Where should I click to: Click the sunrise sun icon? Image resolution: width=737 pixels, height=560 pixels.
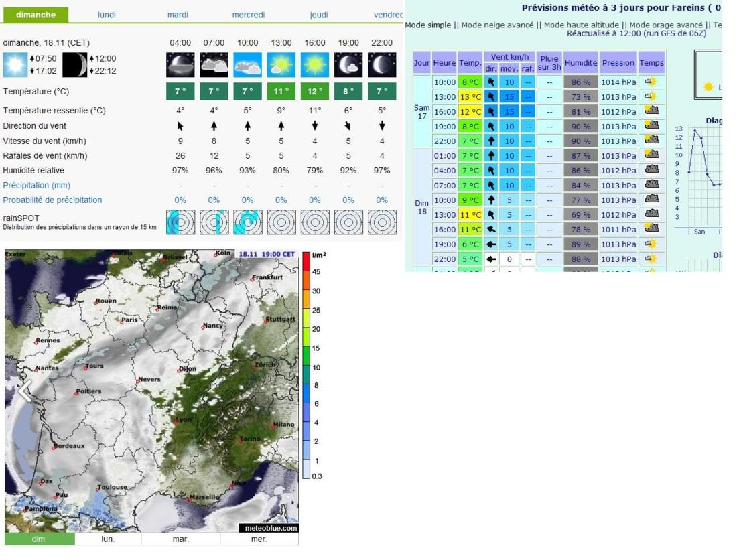point(15,65)
